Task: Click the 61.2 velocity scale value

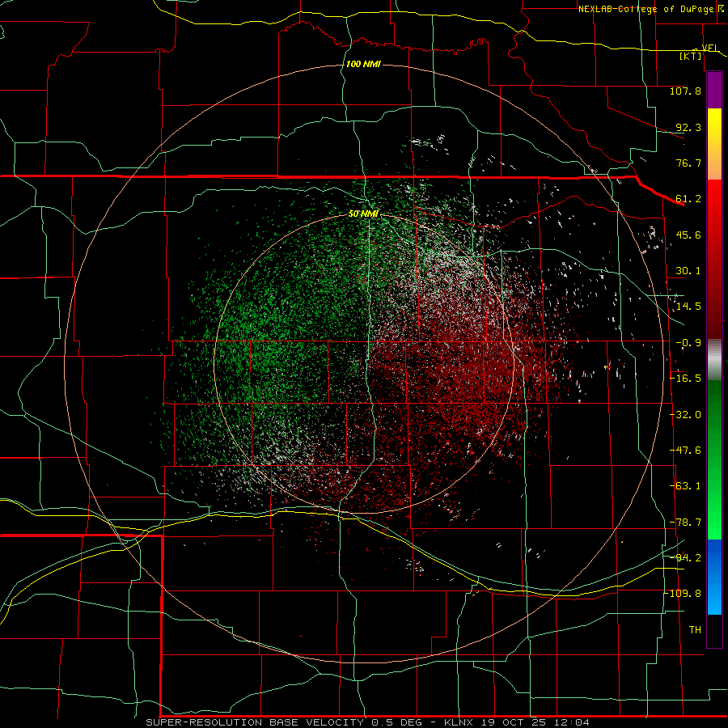Action: click(688, 199)
